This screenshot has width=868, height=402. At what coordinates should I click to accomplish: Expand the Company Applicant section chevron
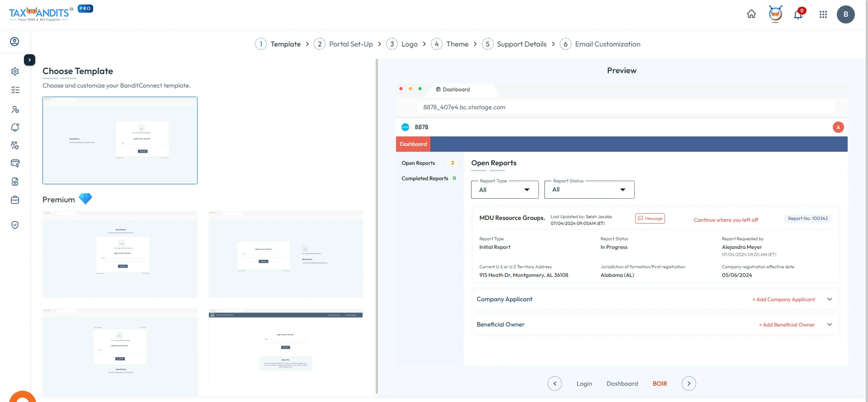pos(829,299)
